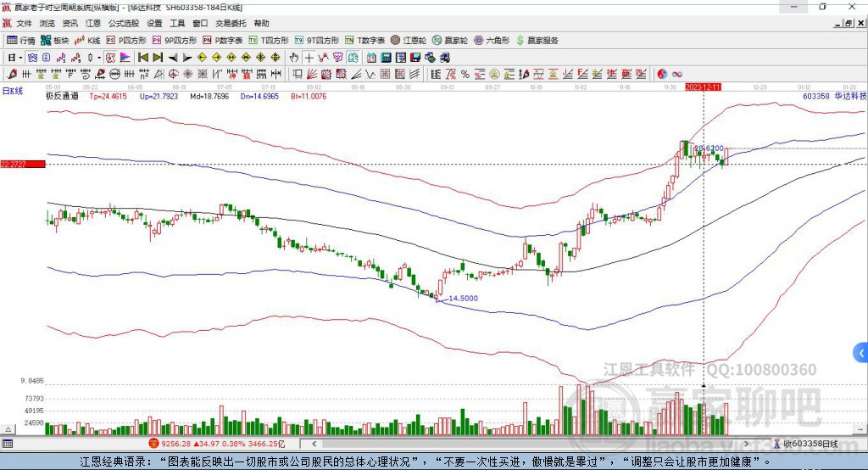Open the 资讯 menu
This screenshot has width=868, height=470.
click(x=70, y=23)
